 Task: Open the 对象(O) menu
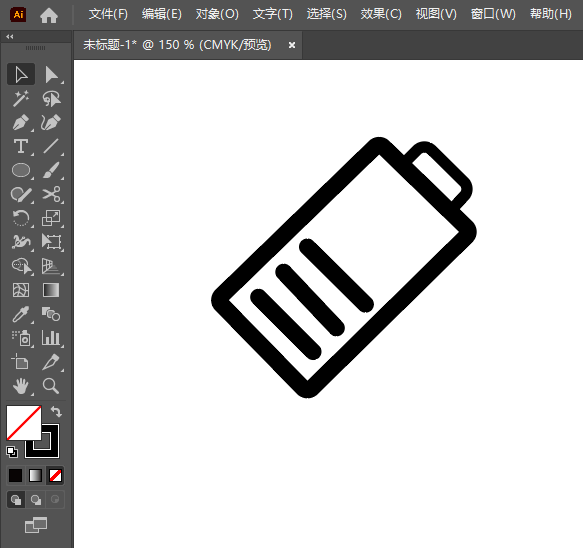coord(217,14)
